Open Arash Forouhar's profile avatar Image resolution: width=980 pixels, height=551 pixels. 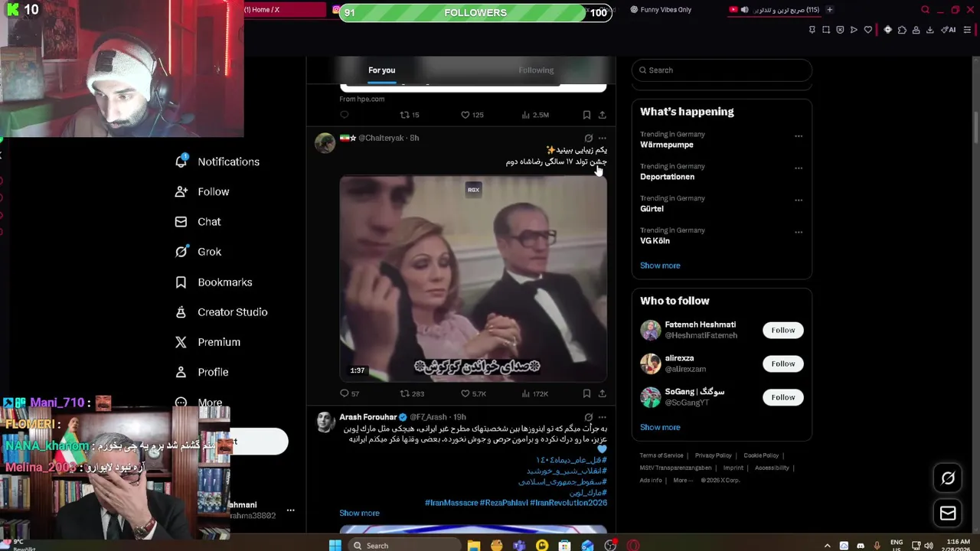click(325, 422)
